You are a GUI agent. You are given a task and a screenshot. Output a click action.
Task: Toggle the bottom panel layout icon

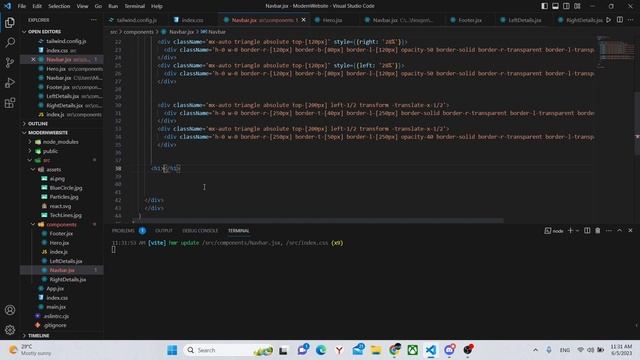(x=556, y=6)
